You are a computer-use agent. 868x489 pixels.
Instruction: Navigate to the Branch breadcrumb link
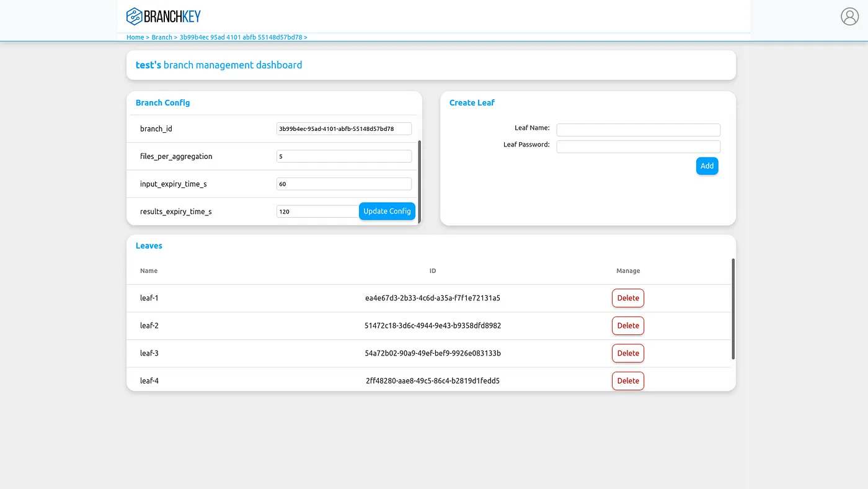pos(162,37)
